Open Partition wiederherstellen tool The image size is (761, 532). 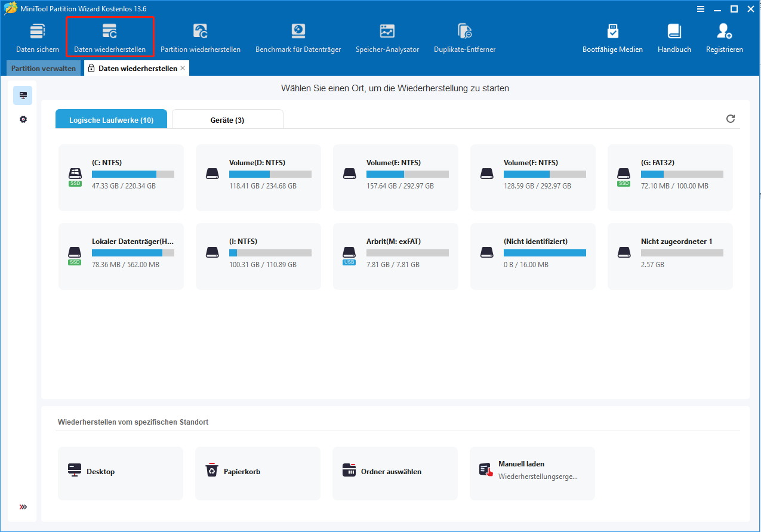(x=201, y=38)
